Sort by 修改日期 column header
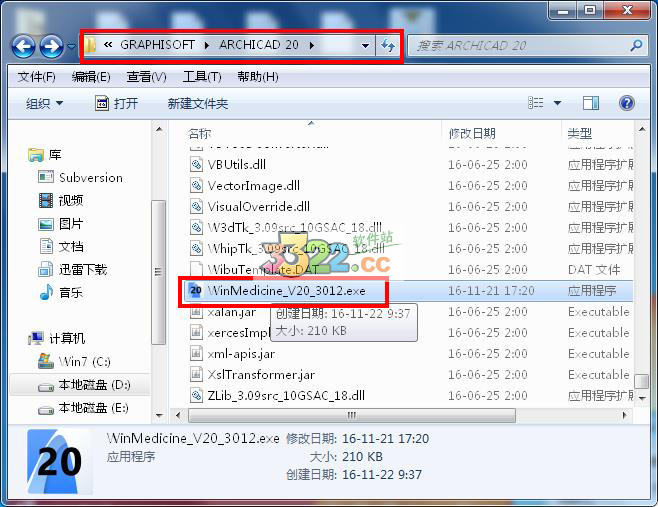The width and height of the screenshot is (658, 507). click(x=473, y=134)
